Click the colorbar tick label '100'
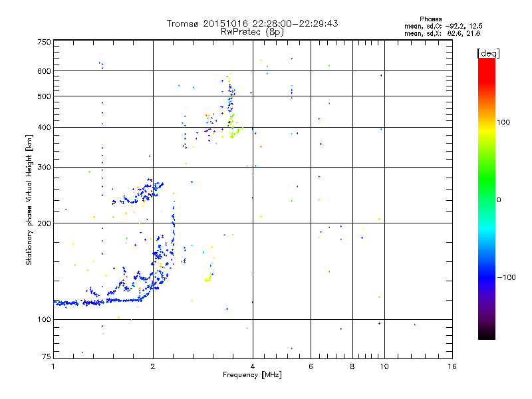Image resolution: width=532 pixels, height=399 pixels. click(503, 122)
